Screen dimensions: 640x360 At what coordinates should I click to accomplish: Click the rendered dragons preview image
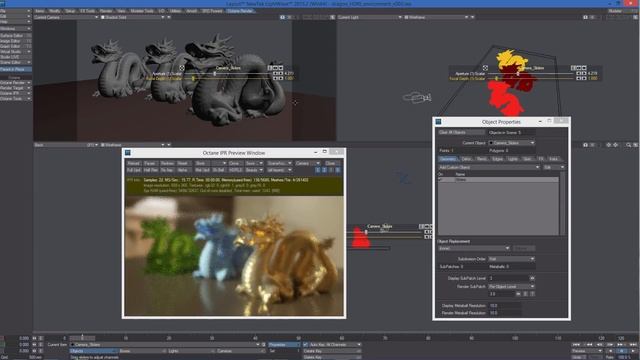tap(234, 256)
